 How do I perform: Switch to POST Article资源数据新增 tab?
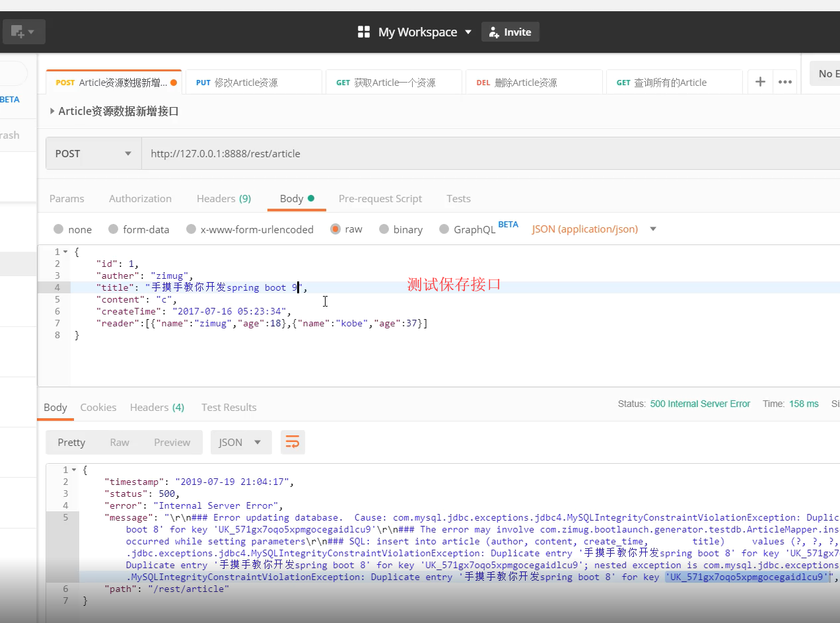[x=114, y=83]
